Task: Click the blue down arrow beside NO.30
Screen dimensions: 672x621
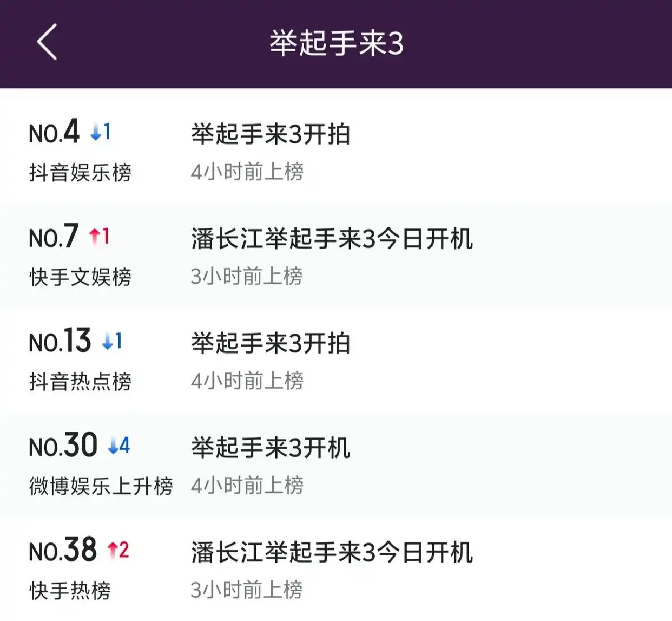Action: point(113,446)
